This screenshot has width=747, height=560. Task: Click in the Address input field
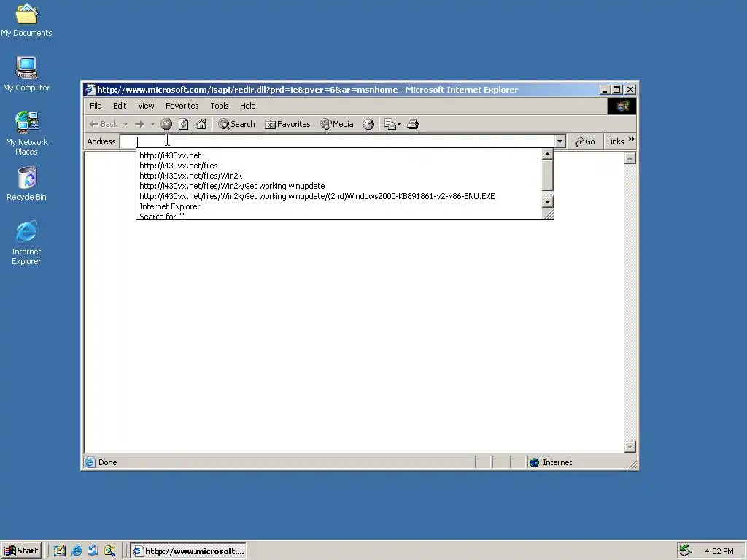click(x=337, y=141)
